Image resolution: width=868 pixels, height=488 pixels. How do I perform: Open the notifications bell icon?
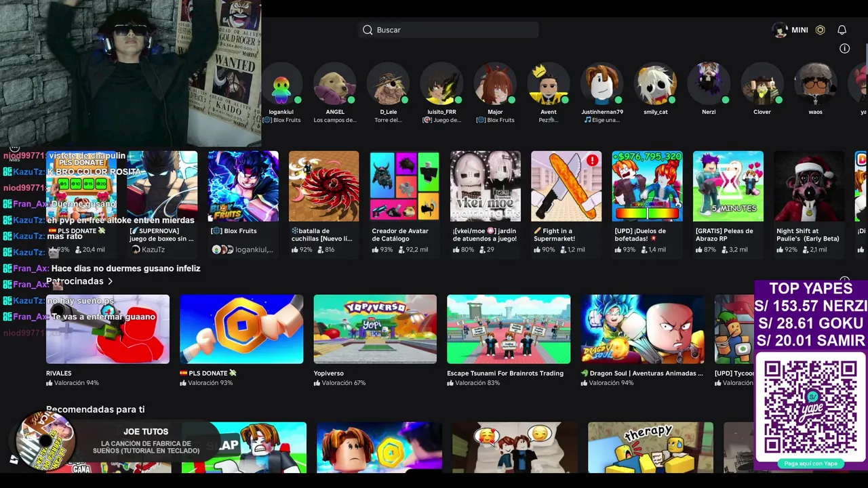pyautogui.click(x=842, y=30)
